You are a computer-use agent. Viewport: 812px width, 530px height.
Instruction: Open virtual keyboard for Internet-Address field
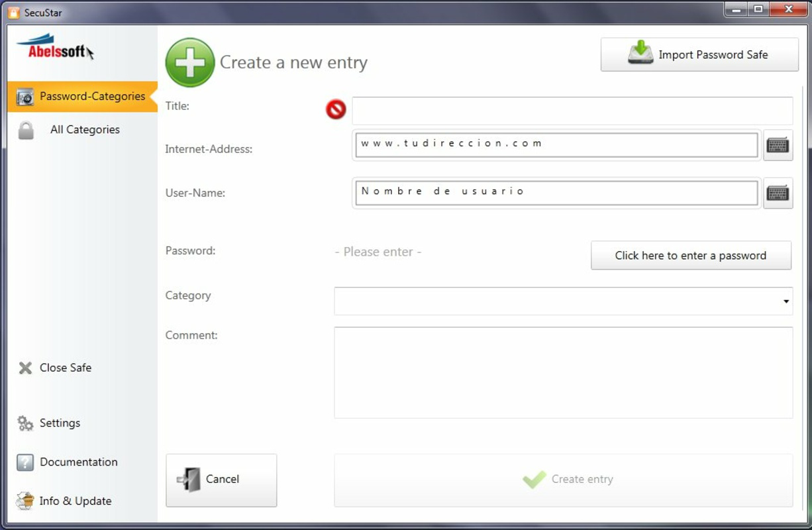(778, 145)
